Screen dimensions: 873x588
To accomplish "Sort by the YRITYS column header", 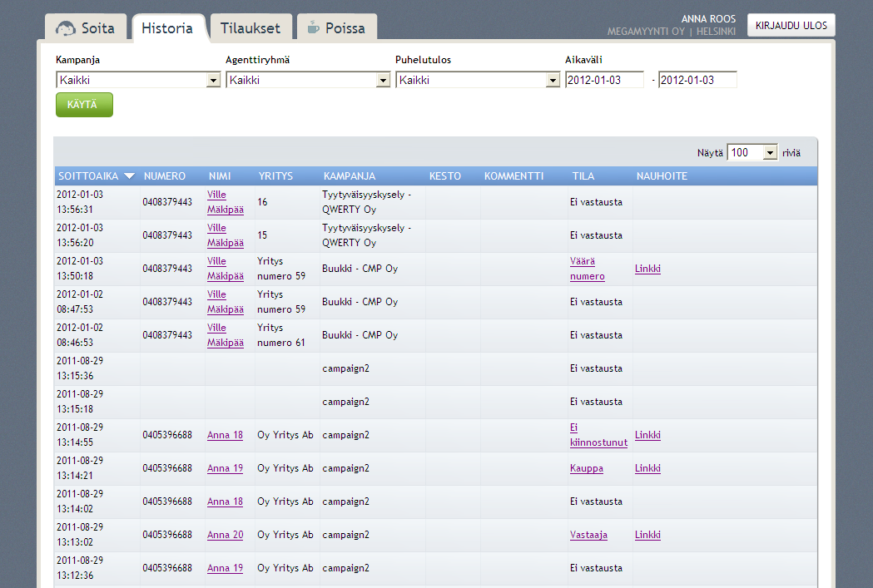I will tap(275, 176).
